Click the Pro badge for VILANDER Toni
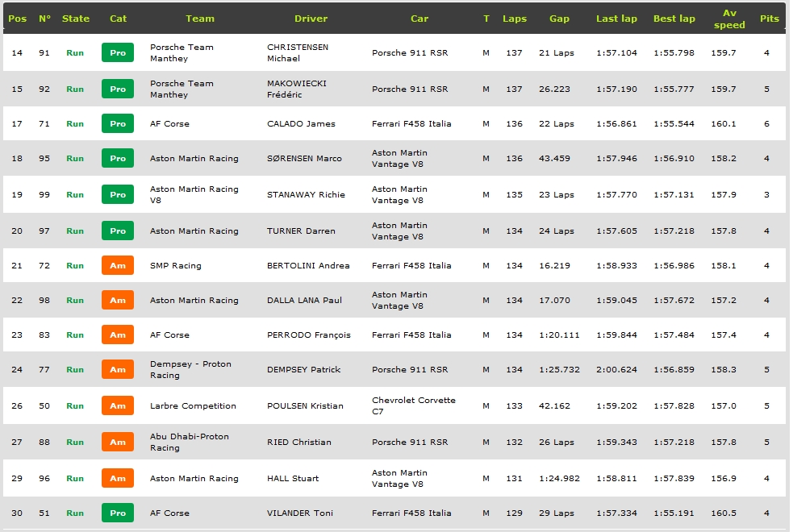 118,513
